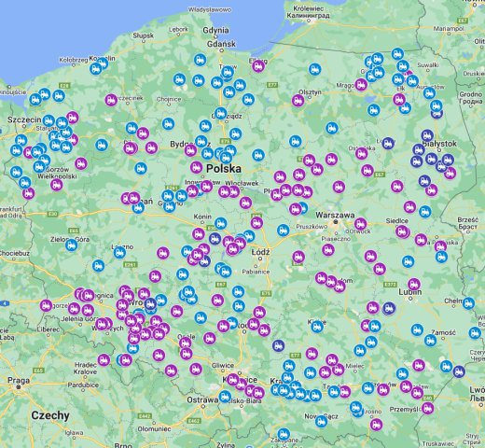Select the purple marker beside Olsztyn label
The height and width of the screenshot is (448, 485).
pos(298,101)
